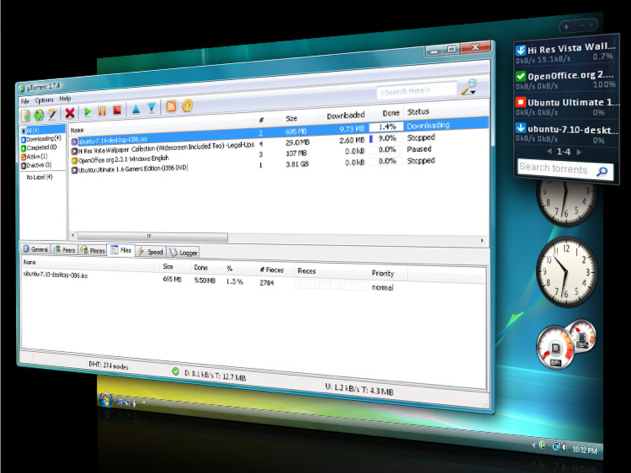Click the red X Remove torrent icon
This screenshot has height=473, width=631.
[x=70, y=113]
